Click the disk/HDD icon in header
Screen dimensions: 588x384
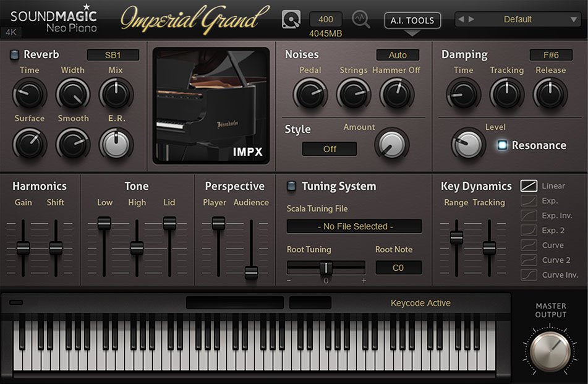[x=291, y=19]
